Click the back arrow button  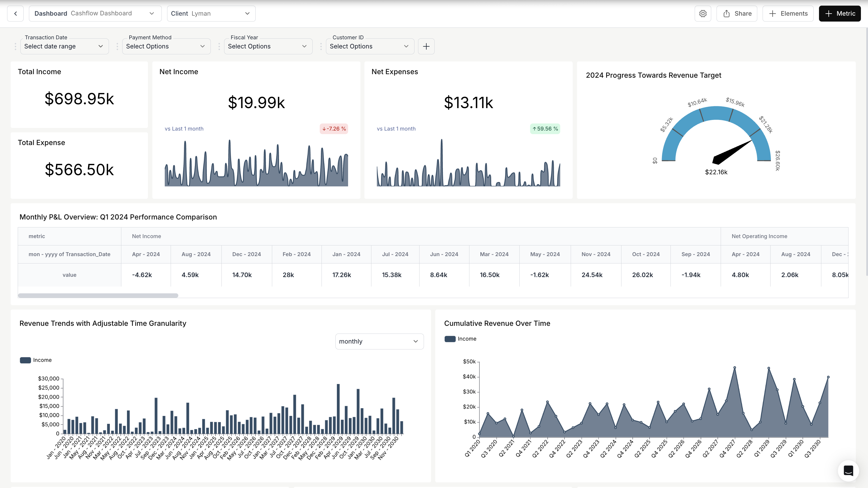(15, 14)
